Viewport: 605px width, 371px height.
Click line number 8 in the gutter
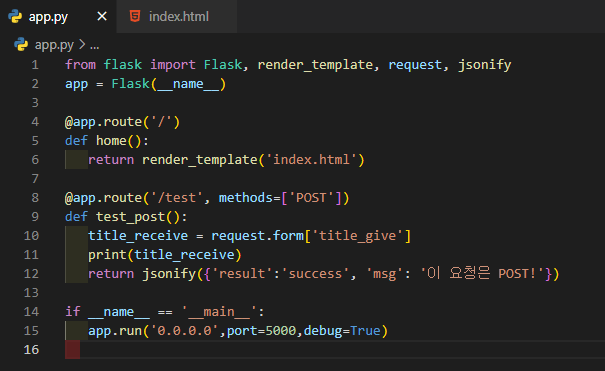(x=35, y=198)
